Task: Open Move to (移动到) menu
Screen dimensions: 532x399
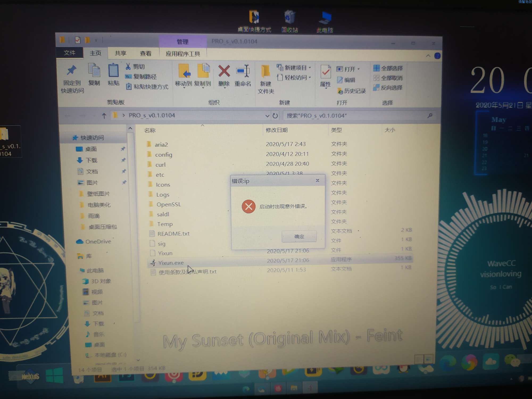Action: coord(184,76)
